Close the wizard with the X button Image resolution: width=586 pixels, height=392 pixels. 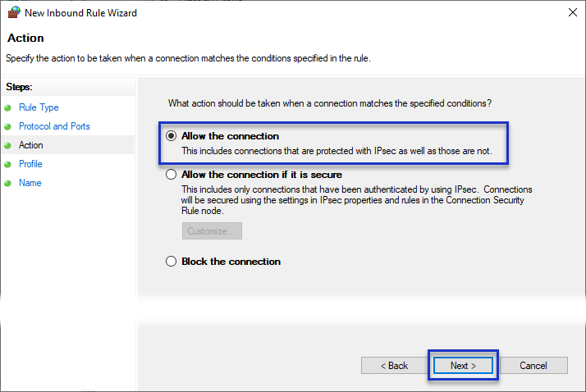(x=573, y=12)
